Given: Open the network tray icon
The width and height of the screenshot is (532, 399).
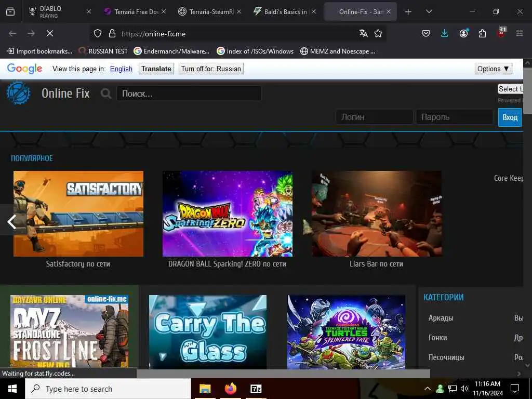Looking at the screenshot, I should point(453,389).
